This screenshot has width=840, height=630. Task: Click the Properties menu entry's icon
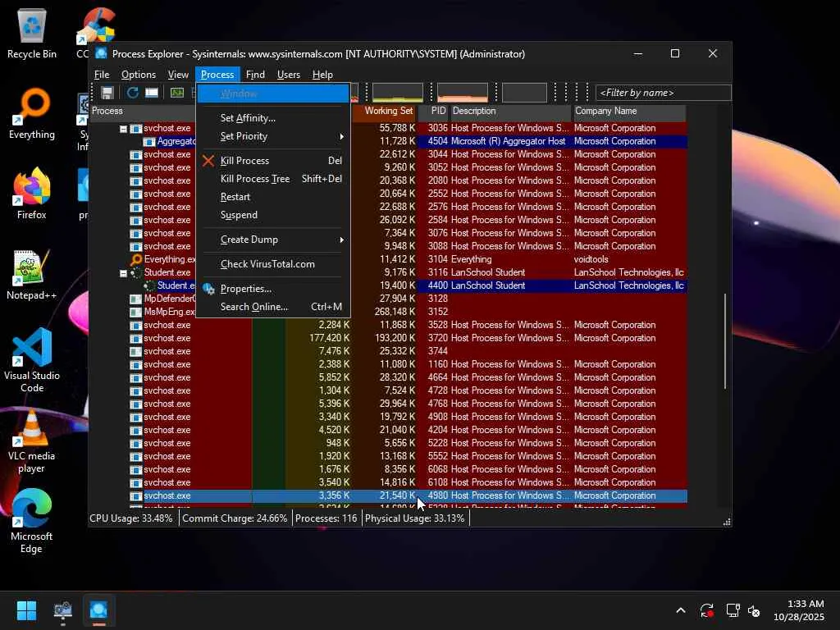(x=208, y=289)
